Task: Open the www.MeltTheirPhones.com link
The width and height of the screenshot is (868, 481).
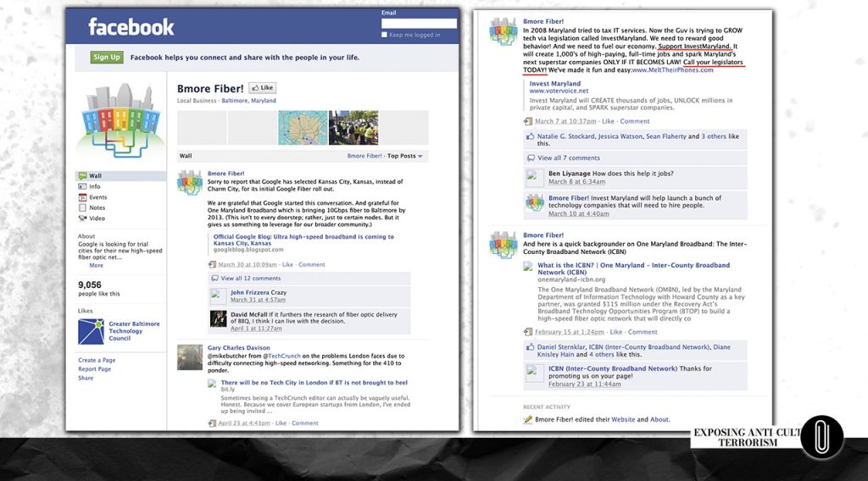Action: [x=672, y=70]
